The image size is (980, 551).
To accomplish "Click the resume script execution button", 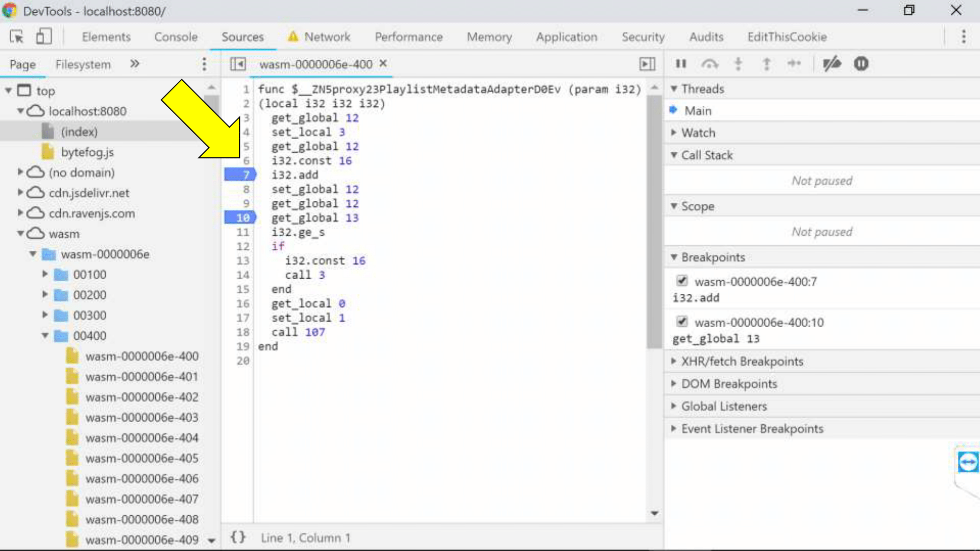I will pyautogui.click(x=681, y=63).
